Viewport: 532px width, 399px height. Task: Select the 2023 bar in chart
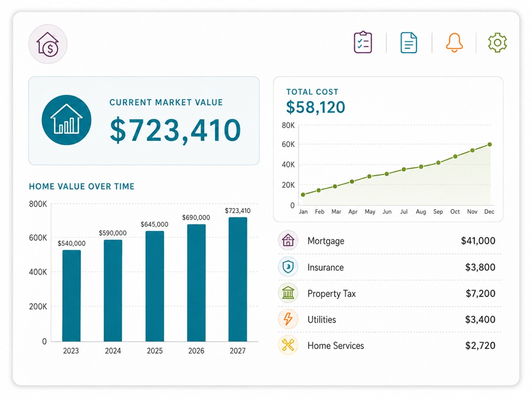click(x=72, y=295)
